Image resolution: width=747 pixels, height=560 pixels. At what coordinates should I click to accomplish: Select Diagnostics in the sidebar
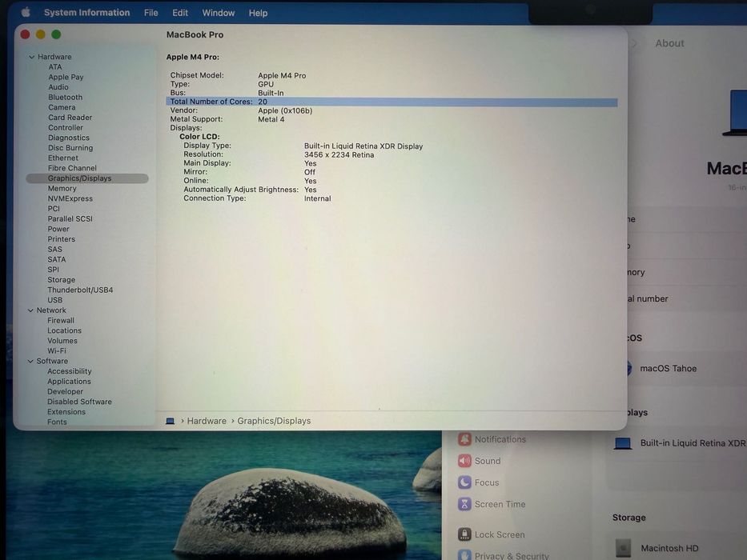pyautogui.click(x=69, y=138)
